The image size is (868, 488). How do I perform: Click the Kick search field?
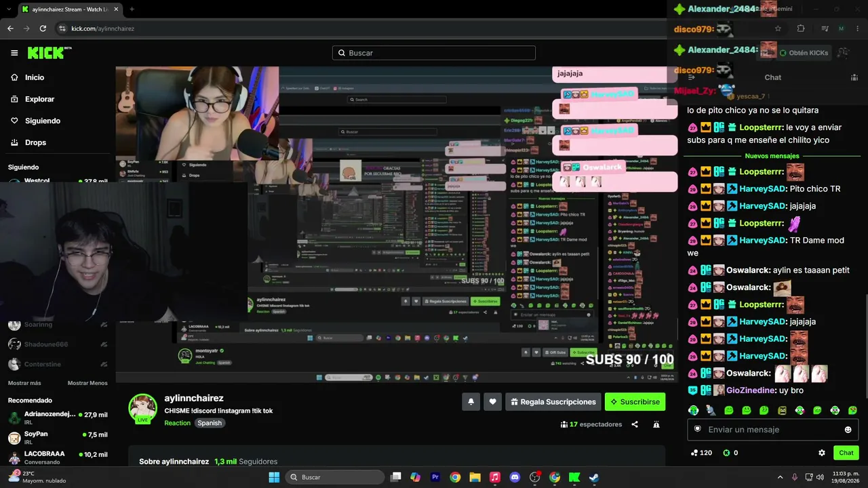pyautogui.click(x=434, y=53)
